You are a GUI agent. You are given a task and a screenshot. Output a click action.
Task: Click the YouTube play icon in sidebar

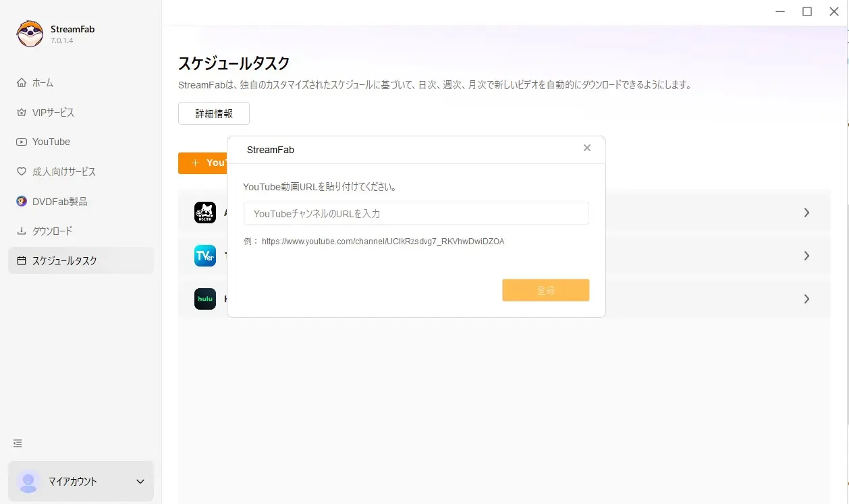pos(22,142)
